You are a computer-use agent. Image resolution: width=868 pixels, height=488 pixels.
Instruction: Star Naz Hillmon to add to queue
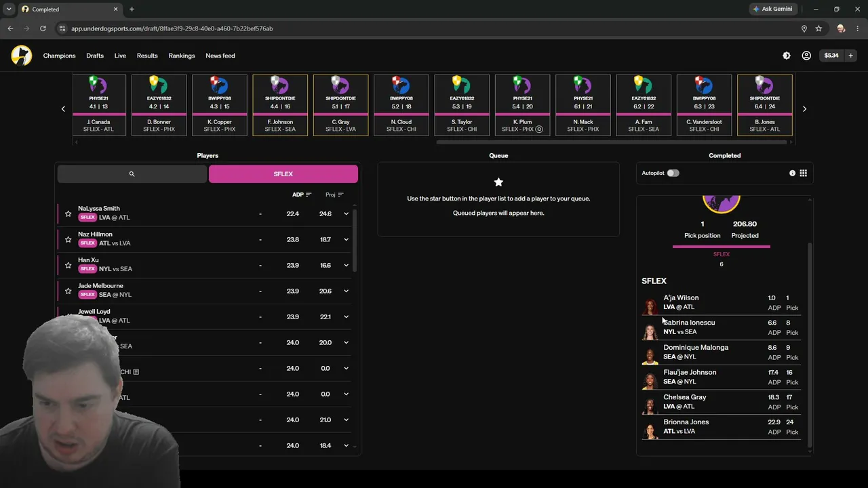click(x=68, y=239)
